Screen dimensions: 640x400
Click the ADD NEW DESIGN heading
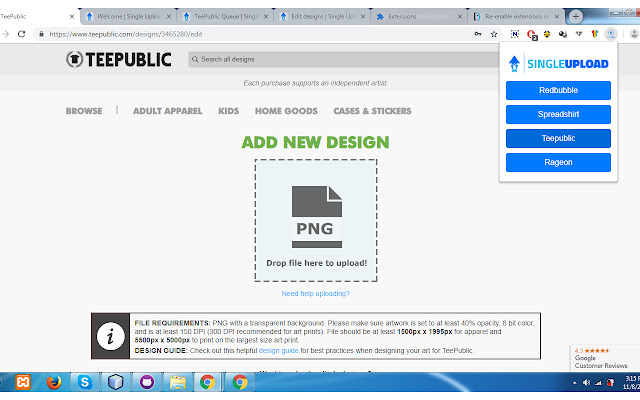point(316,142)
